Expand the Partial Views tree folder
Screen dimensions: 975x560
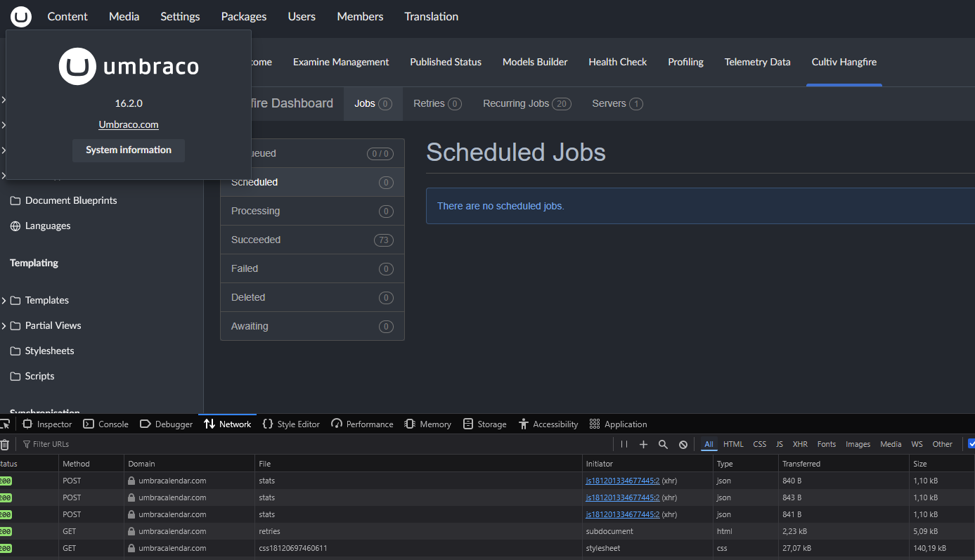coord(4,326)
